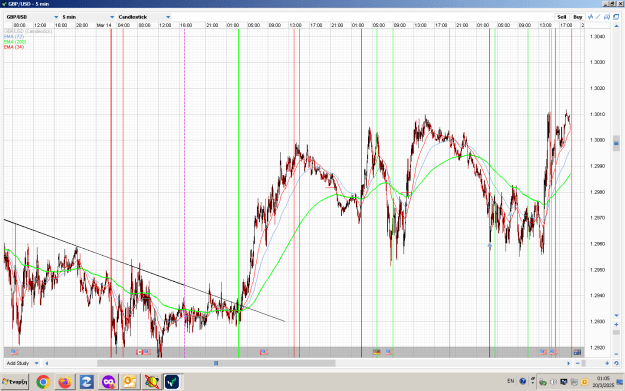The height and width of the screenshot is (391, 625).
Task: Click the Buy button
Action: [578, 17]
